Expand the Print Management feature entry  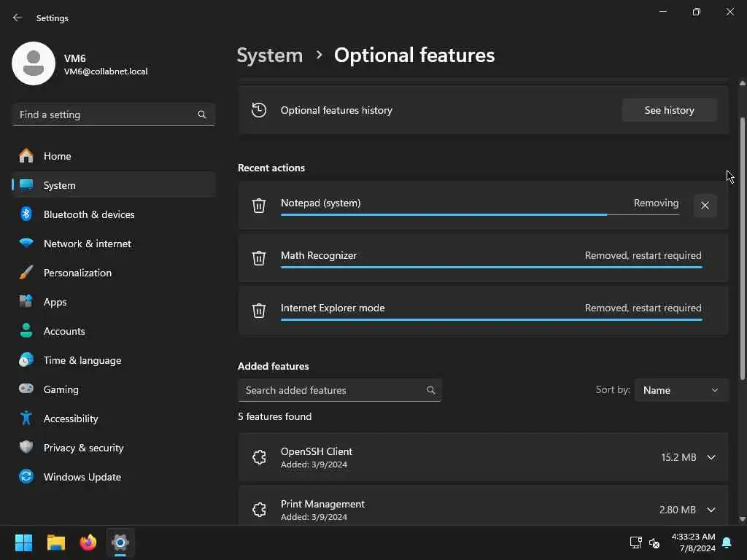pyautogui.click(x=711, y=510)
